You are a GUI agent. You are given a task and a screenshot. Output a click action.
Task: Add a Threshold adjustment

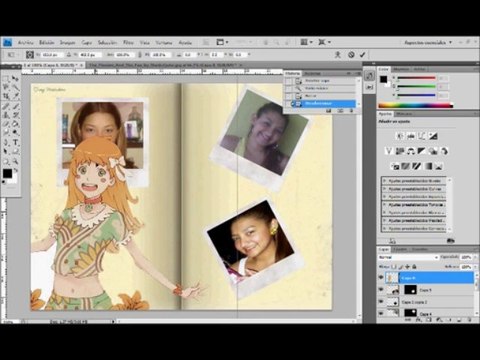tap(417, 166)
